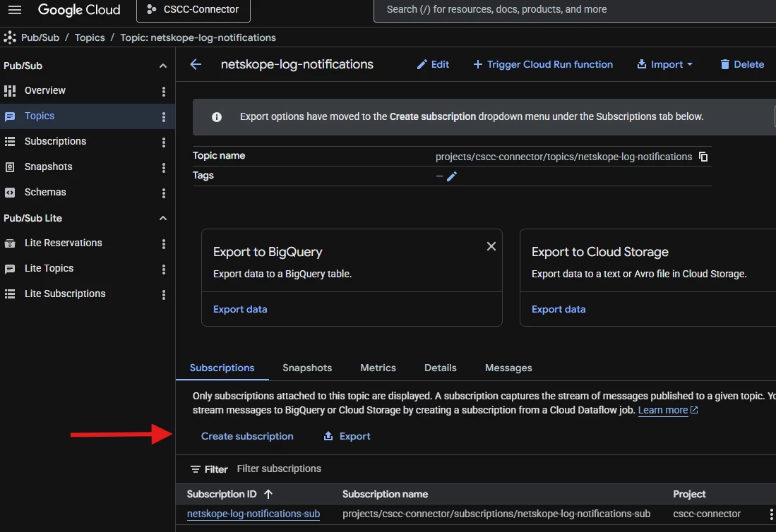
Task: Click the back arrow beside topic title
Action: click(196, 64)
